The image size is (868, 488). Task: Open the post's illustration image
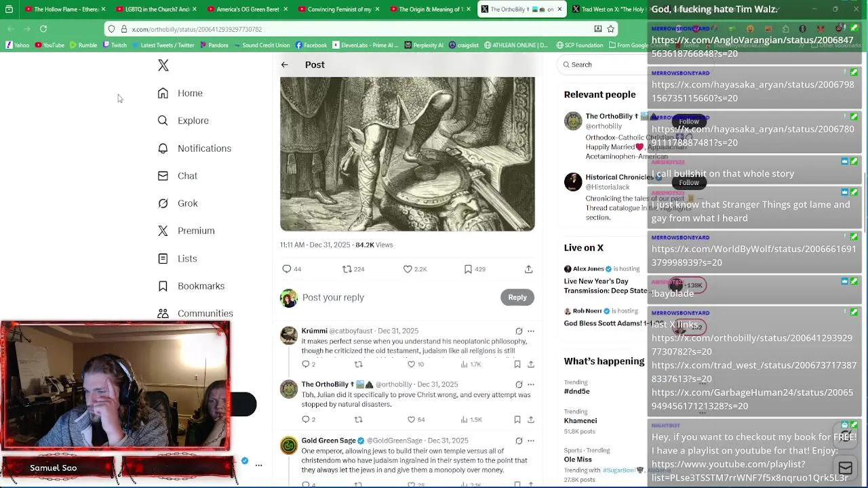[x=408, y=154]
